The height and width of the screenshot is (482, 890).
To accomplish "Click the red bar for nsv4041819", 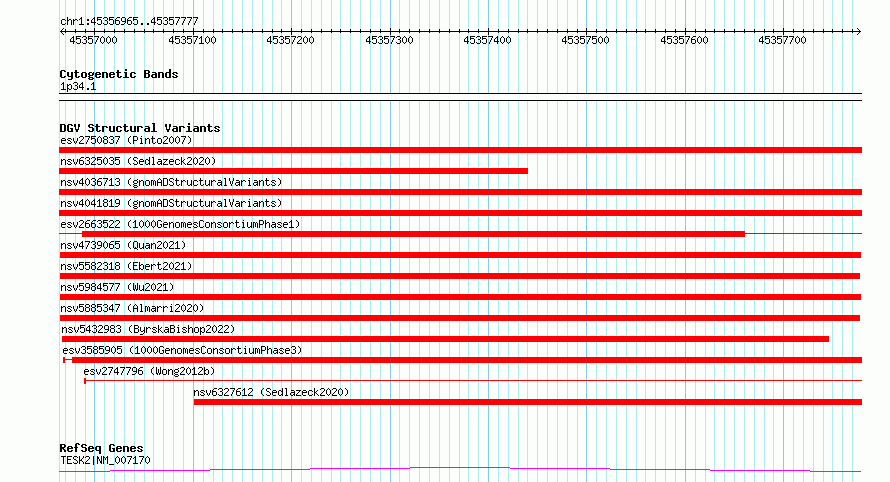I will (x=460, y=213).
